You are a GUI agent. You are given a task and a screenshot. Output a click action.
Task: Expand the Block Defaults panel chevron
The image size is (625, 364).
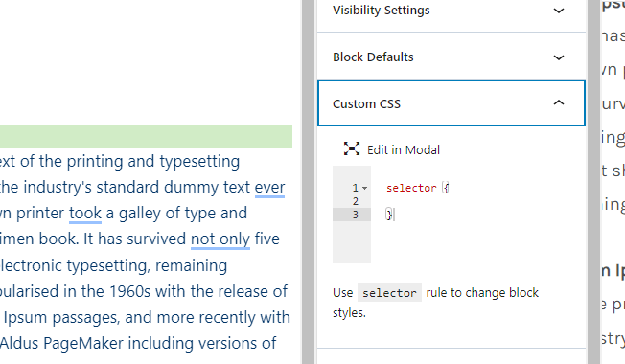pyautogui.click(x=559, y=57)
